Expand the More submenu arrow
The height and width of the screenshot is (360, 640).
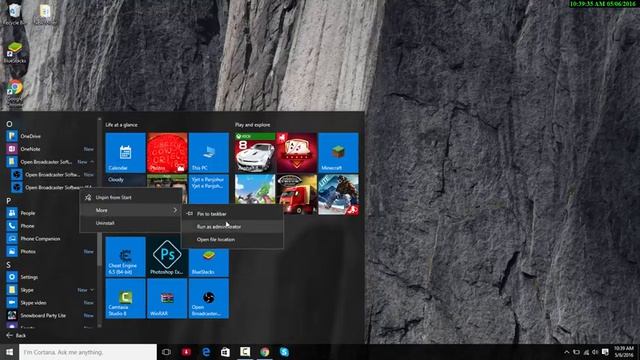175,210
